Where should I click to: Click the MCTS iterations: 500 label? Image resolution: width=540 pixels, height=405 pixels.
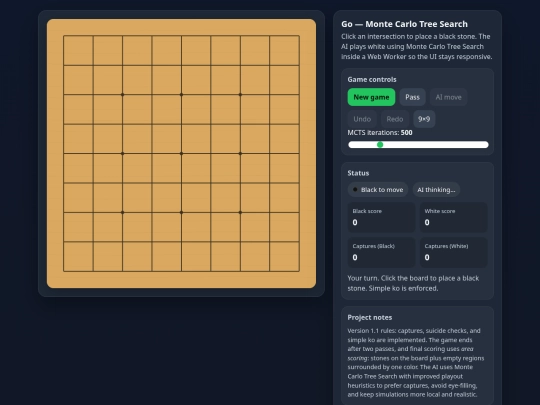[380, 133]
